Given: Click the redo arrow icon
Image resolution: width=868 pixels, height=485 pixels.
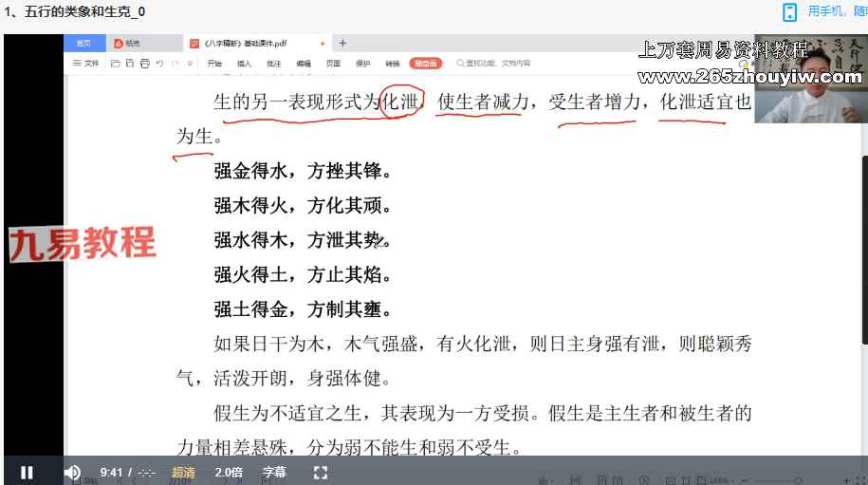Looking at the screenshot, I should (175, 64).
